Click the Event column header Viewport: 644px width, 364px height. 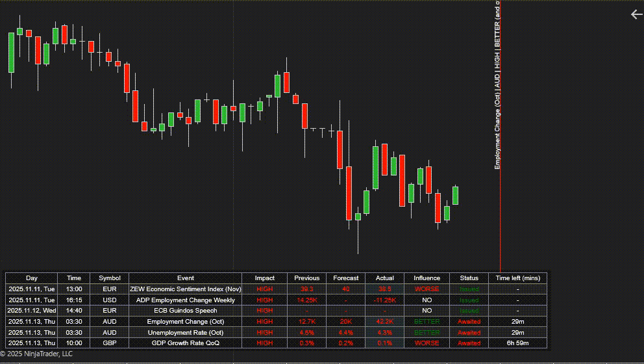coord(186,278)
